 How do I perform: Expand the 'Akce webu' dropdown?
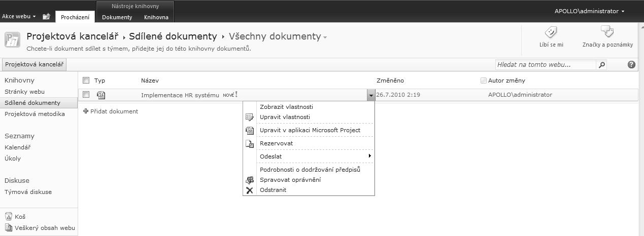tap(19, 17)
